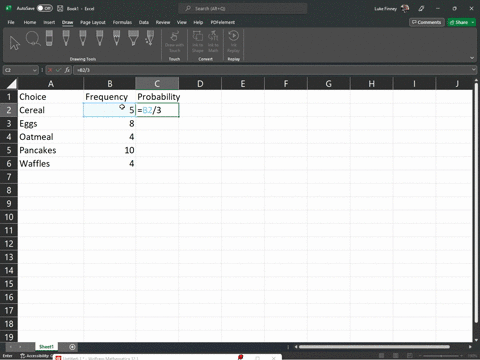Open the Review tab

coord(163,22)
